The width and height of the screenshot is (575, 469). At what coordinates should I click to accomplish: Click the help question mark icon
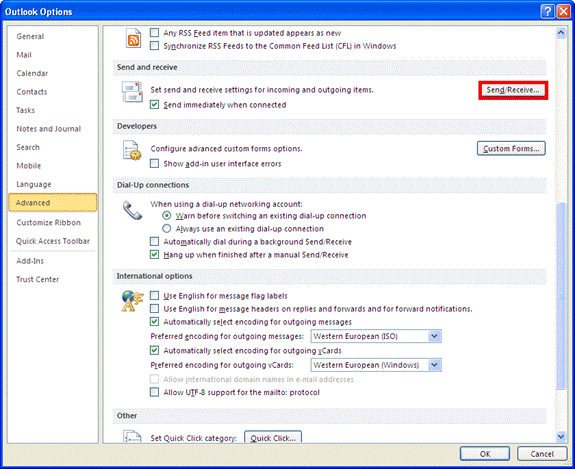(547, 12)
